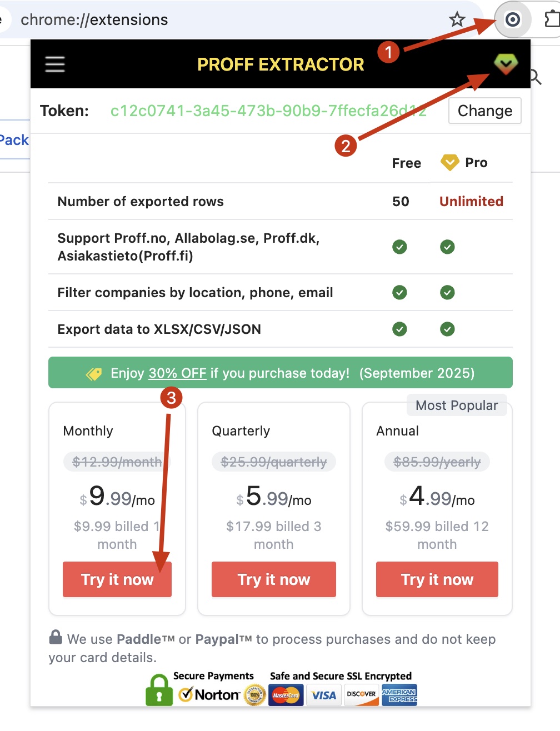The width and height of the screenshot is (560, 731).
Task: Click Try it now for Annual plan
Action: 437,579
